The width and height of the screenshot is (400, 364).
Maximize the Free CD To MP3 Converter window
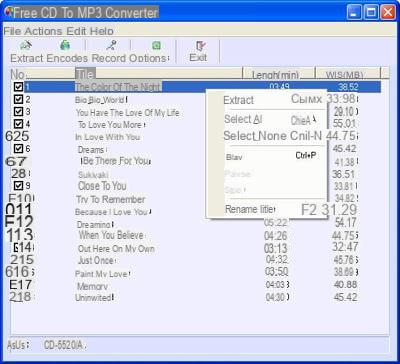pos(371,13)
